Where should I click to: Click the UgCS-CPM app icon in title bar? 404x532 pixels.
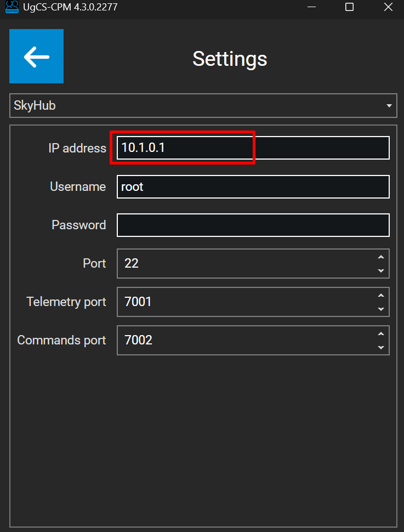coord(12,7)
